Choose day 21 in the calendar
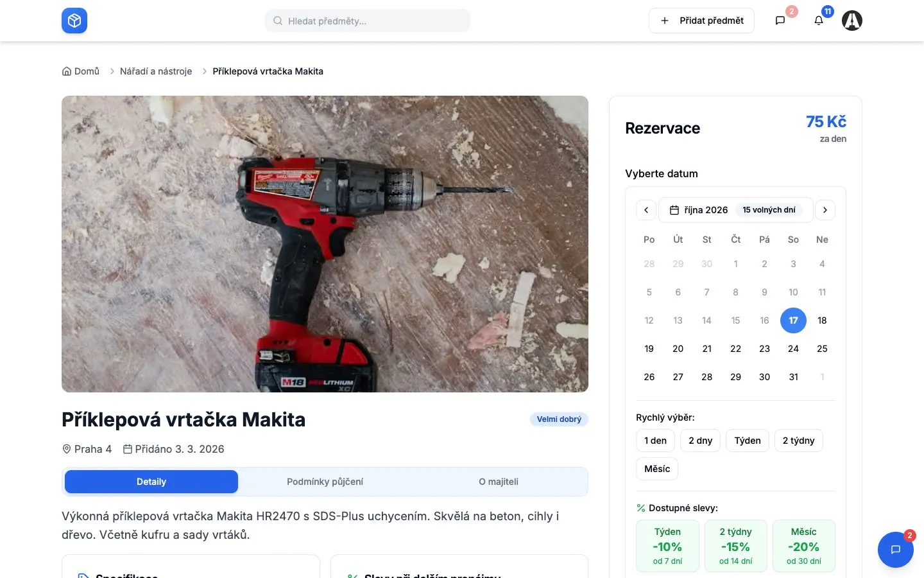 tap(707, 349)
